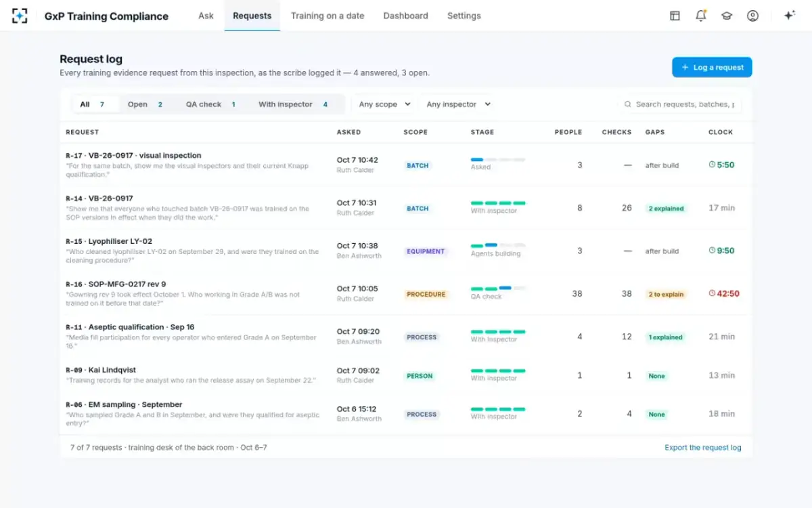Click the CLOCK column header
Image resolution: width=812 pixels, height=508 pixels.
[721, 132]
